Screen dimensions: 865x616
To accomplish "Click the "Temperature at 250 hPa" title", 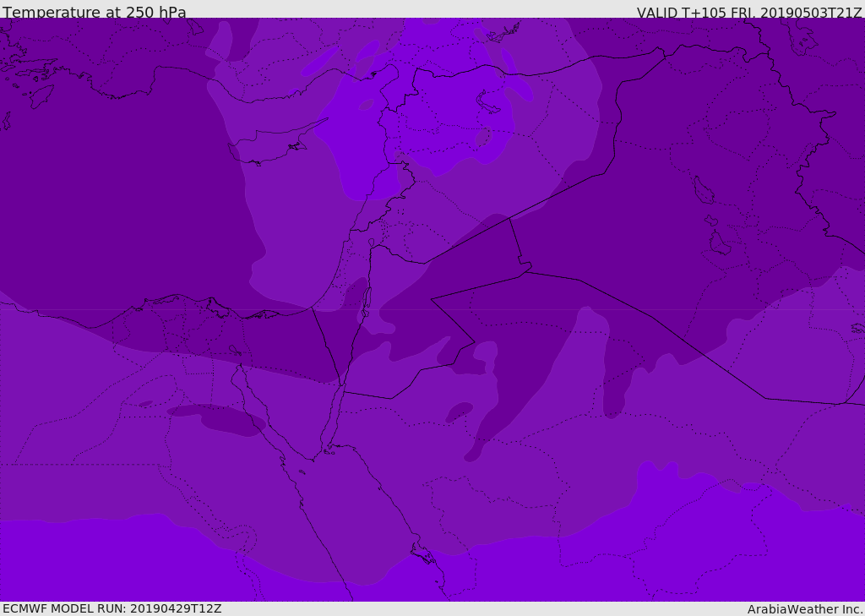I will pos(94,13).
